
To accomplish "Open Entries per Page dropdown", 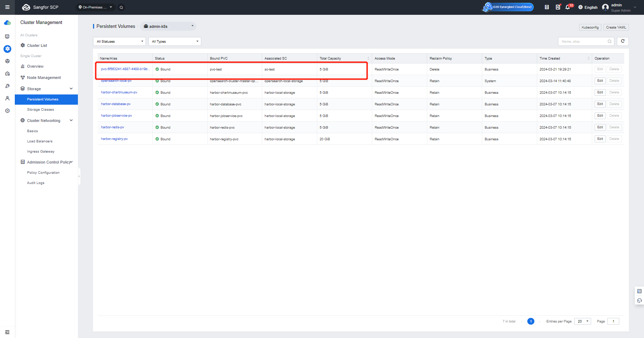I will (583, 321).
